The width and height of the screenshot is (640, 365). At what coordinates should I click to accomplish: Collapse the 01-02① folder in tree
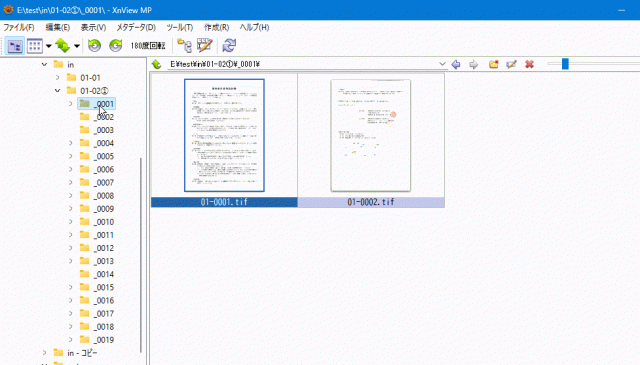click(x=58, y=91)
